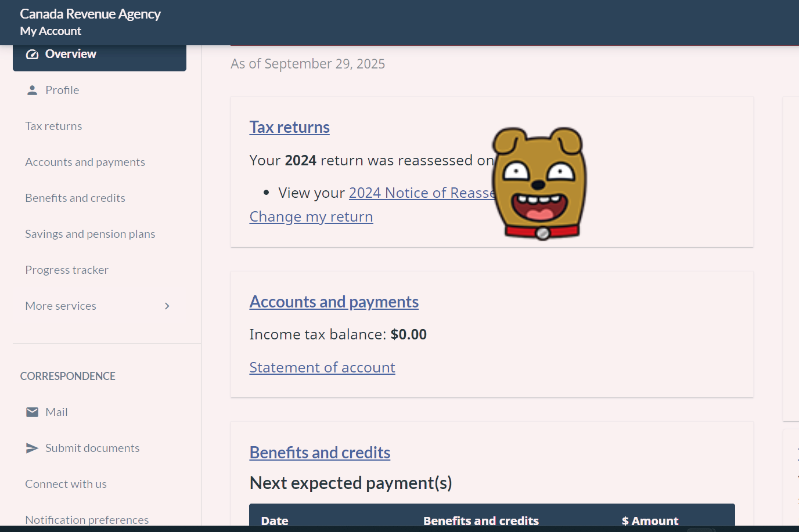The width and height of the screenshot is (799, 532).
Task: Click the Statement of account link
Action: point(322,367)
